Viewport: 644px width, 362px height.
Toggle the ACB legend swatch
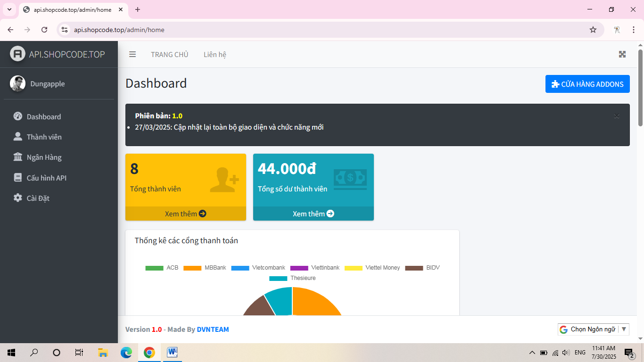coord(154,268)
